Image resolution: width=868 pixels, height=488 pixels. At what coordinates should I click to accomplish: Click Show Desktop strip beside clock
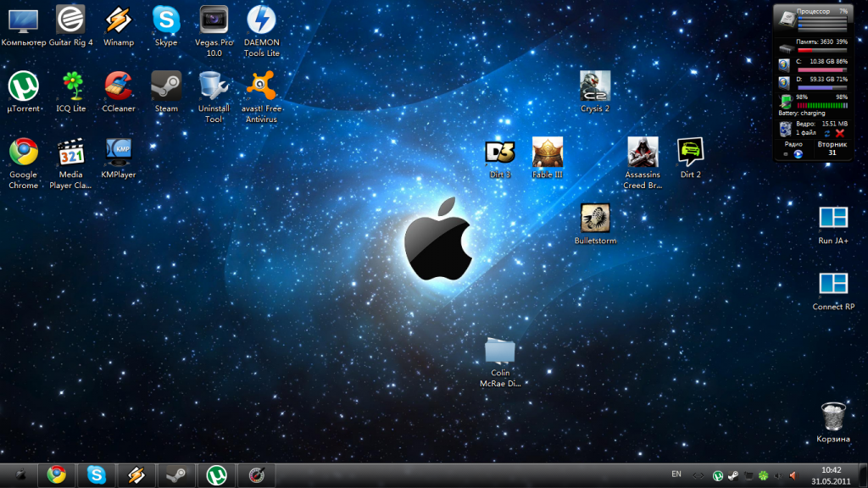pos(864,475)
